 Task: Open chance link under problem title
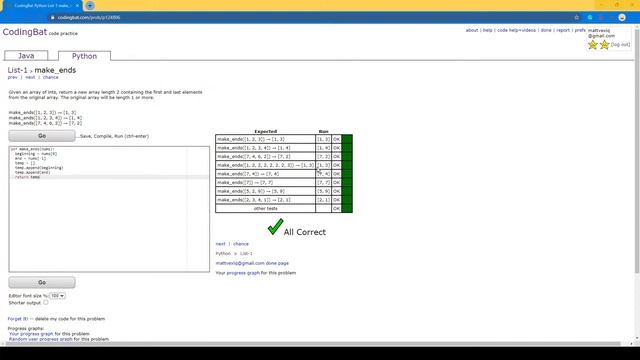point(51,77)
